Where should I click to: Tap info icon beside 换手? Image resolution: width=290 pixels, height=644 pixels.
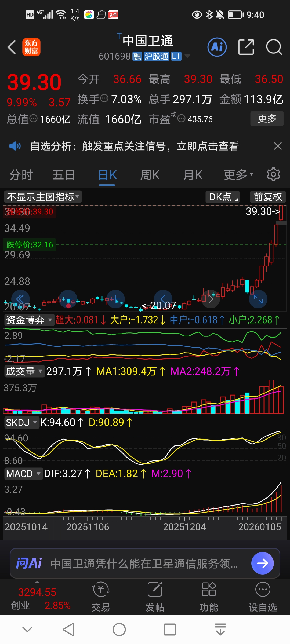pos(104,98)
